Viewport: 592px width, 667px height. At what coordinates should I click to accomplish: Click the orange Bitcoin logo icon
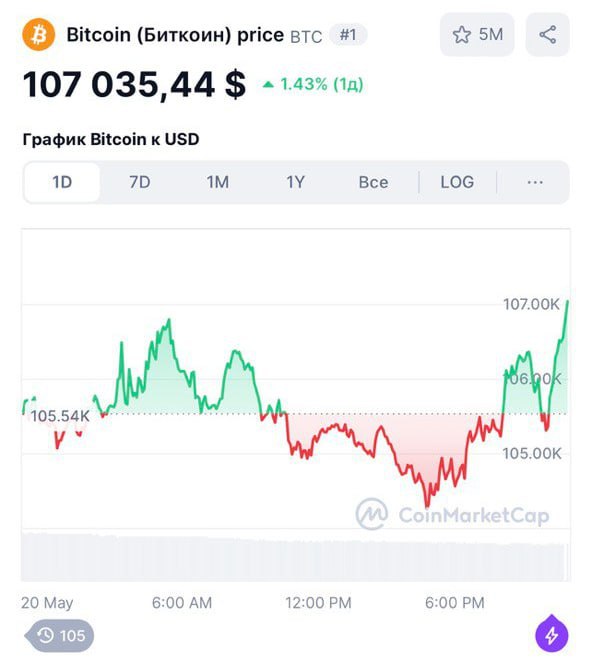39,34
